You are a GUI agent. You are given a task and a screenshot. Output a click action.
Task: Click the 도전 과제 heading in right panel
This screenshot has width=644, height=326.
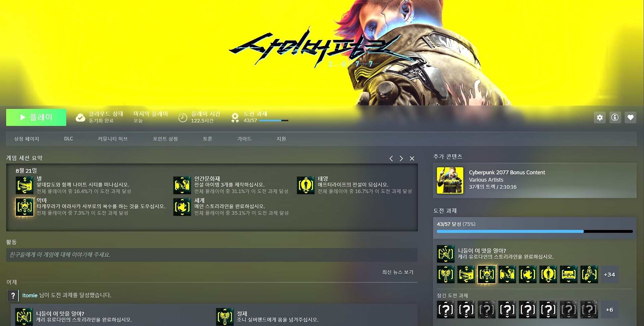coord(445,211)
